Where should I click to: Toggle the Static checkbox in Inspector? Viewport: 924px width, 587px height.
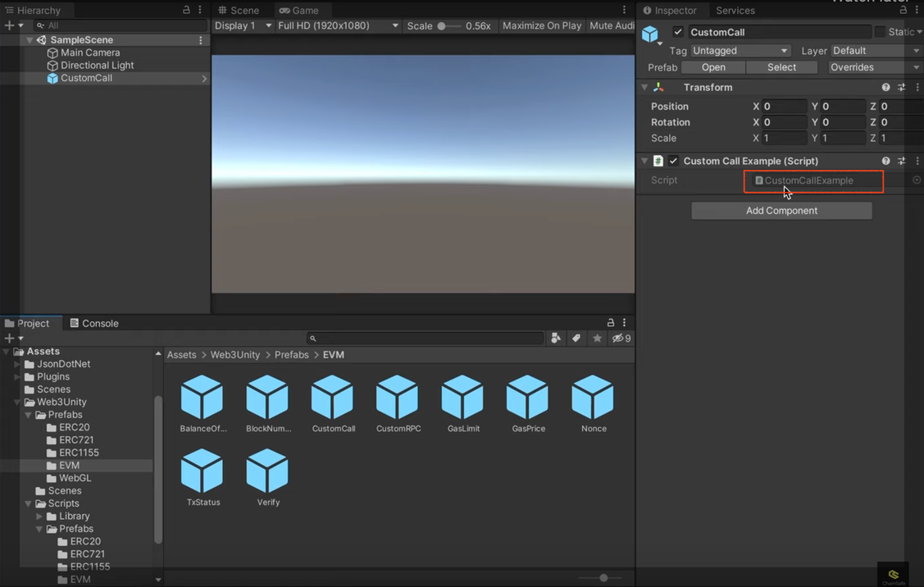point(880,32)
